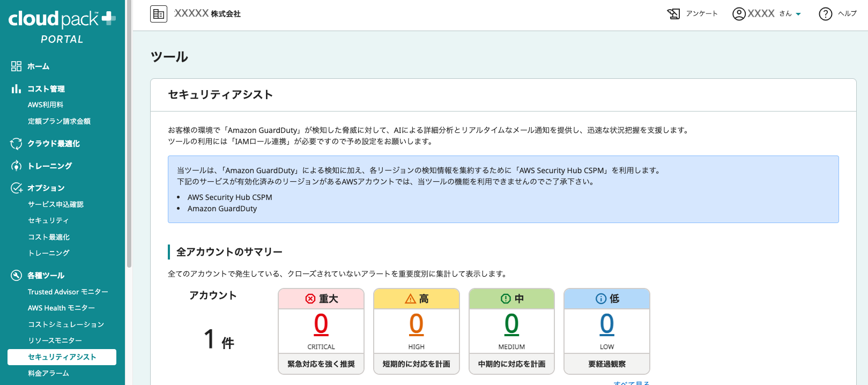Click Amazon GuardDuty bullet item

(222, 209)
